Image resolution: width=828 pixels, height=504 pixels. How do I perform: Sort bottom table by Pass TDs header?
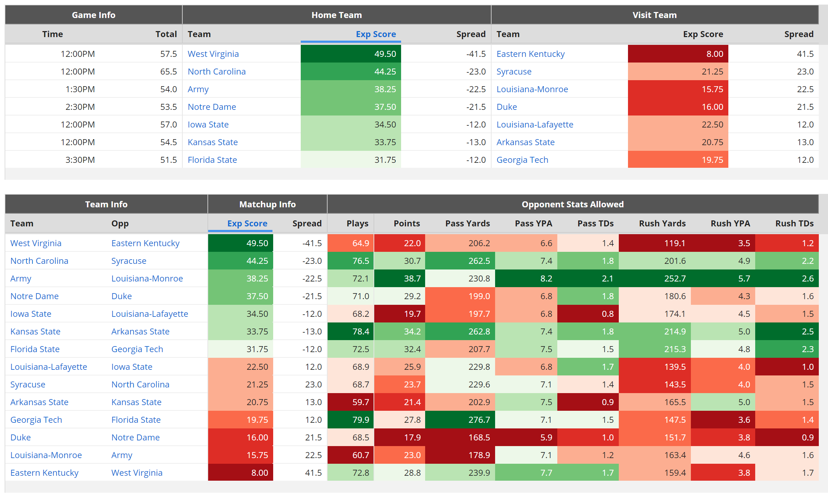[x=595, y=224]
